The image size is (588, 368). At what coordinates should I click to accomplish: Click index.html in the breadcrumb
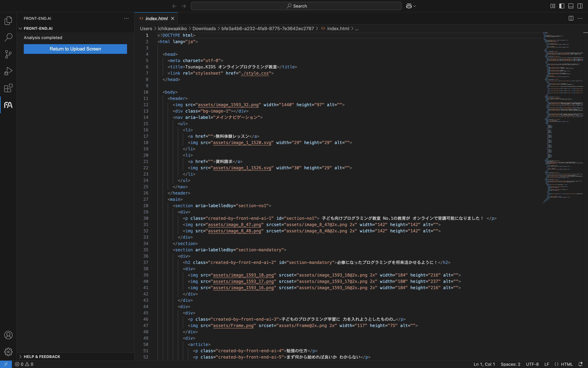click(x=338, y=28)
